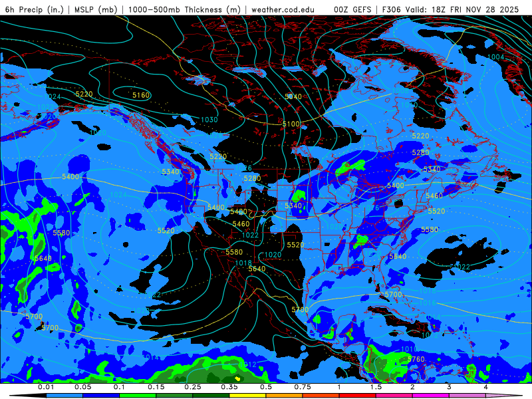Click the dark green 0.25–0.35 legend swatch

[211, 396]
